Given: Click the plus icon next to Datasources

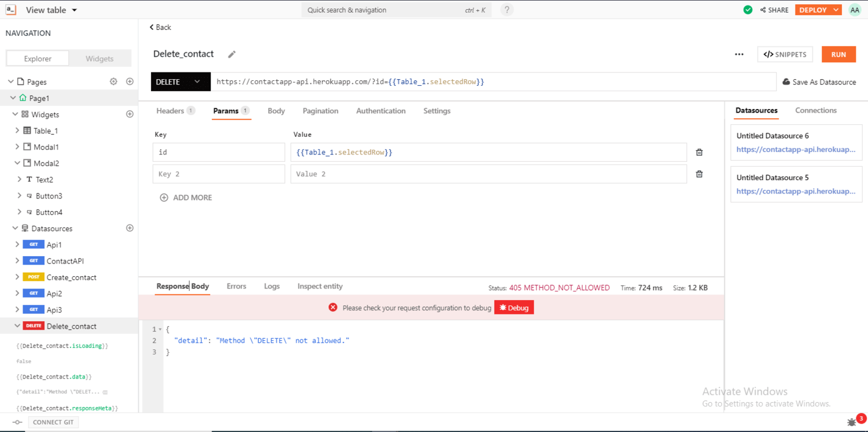Looking at the screenshot, I should [x=129, y=228].
